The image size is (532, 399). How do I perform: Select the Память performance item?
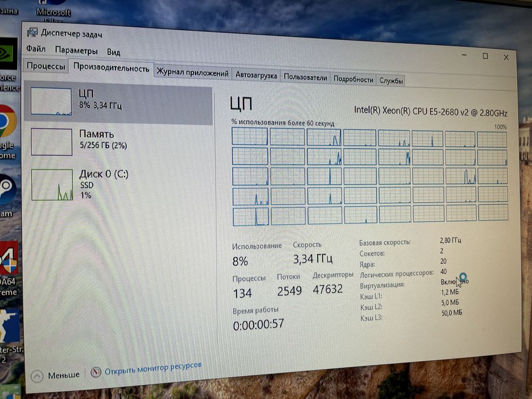pos(118,142)
